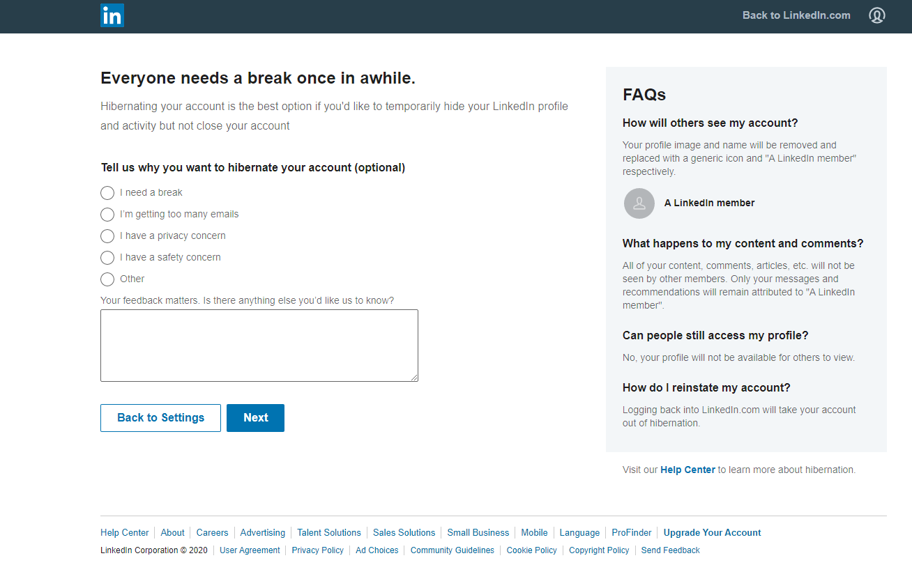This screenshot has height=588, width=912.
Task: Open the Copyright Policy link
Action: [x=599, y=550]
